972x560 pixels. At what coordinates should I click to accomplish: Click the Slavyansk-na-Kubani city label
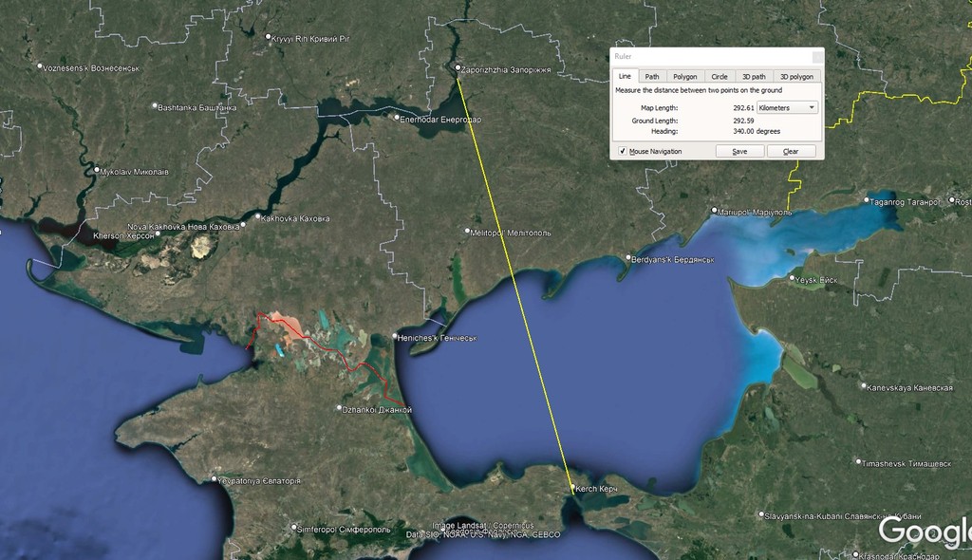[x=843, y=516]
